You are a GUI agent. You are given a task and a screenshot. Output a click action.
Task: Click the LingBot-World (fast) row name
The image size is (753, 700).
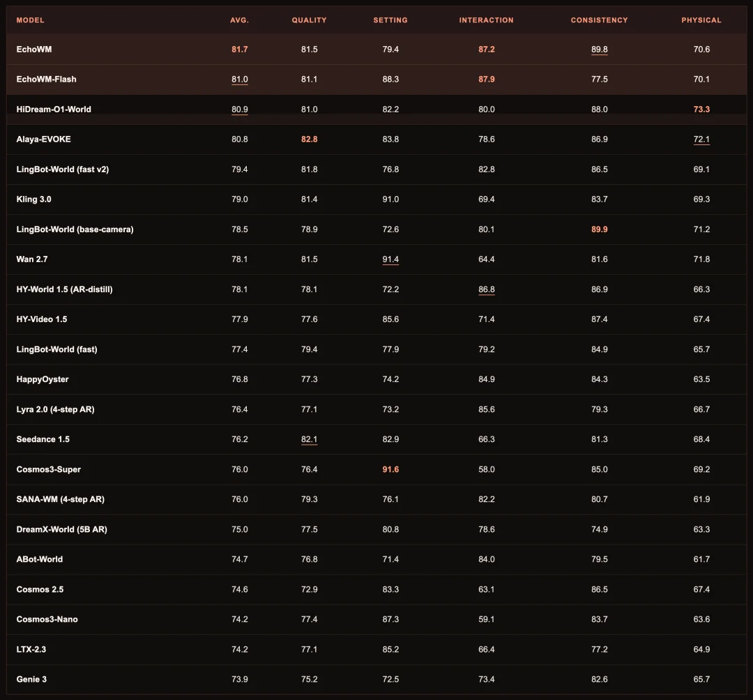coord(56,349)
